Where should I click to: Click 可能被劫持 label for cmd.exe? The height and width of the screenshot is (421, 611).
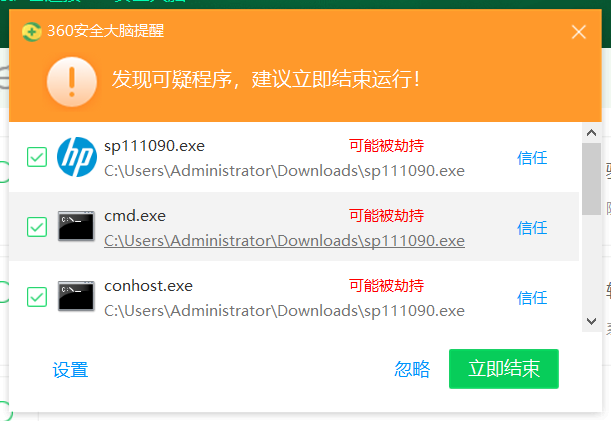coord(387,215)
